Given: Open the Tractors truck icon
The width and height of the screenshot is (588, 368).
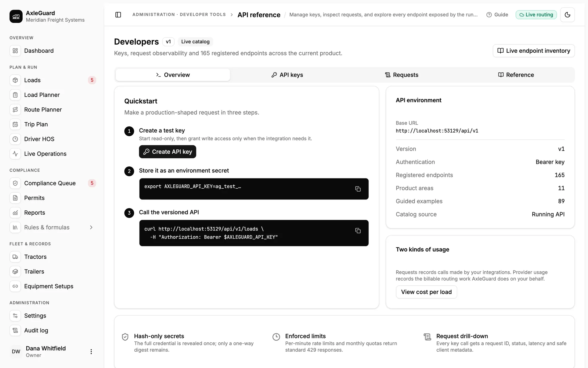Looking at the screenshot, I should pyautogui.click(x=15, y=257).
